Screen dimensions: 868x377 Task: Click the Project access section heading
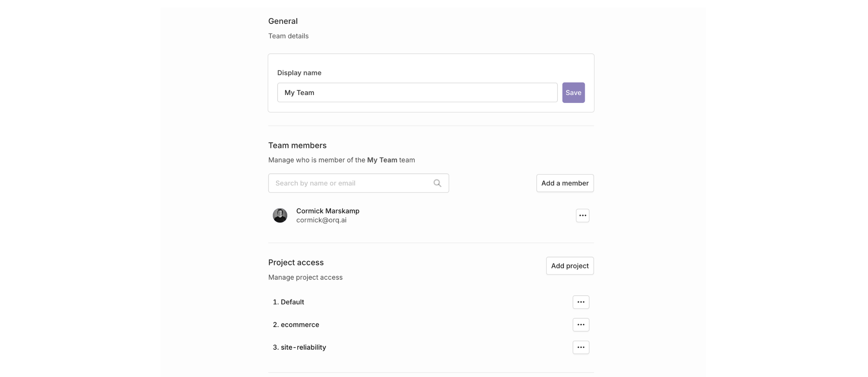coord(296,262)
